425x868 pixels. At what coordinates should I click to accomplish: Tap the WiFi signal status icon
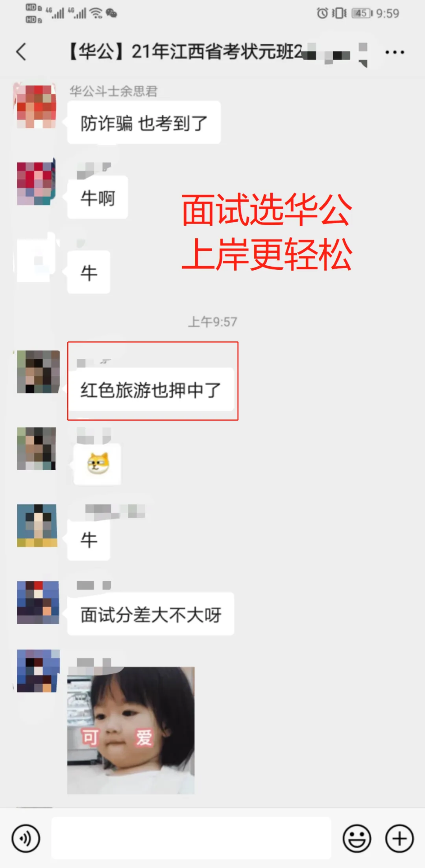click(96, 13)
